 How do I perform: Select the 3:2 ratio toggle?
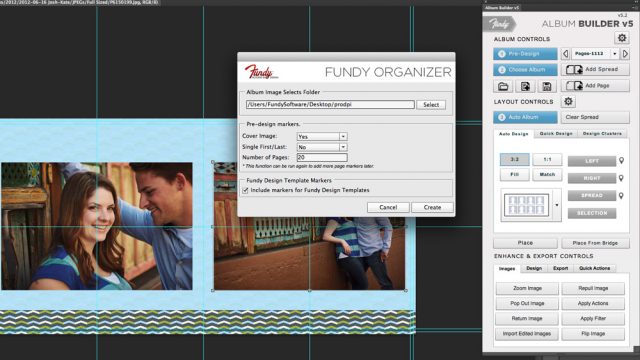pos(514,160)
